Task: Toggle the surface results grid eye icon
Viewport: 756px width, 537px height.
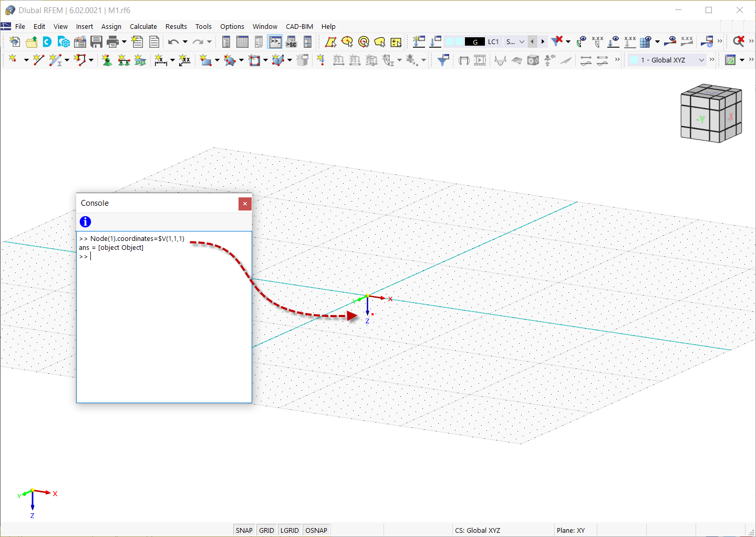Action: click(x=646, y=41)
